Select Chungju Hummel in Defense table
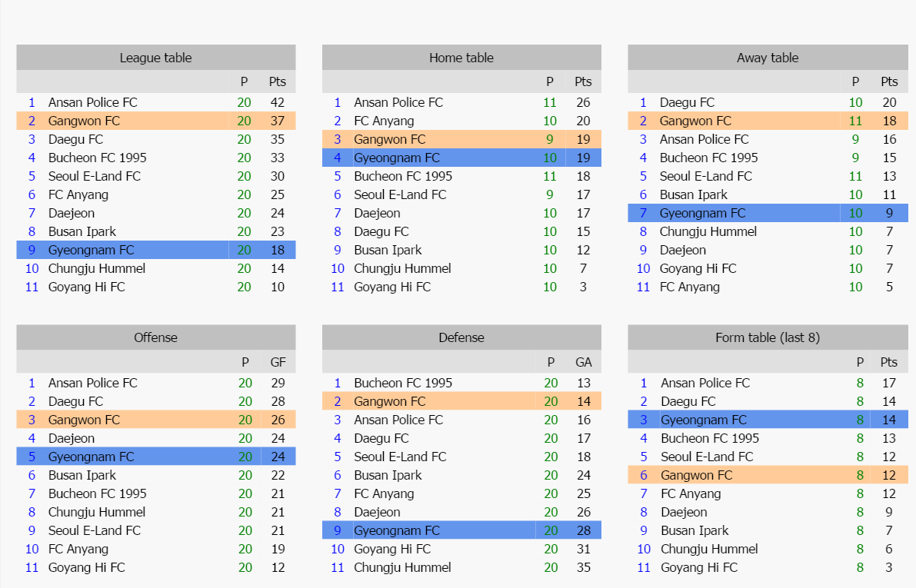916x588 pixels. click(402, 567)
